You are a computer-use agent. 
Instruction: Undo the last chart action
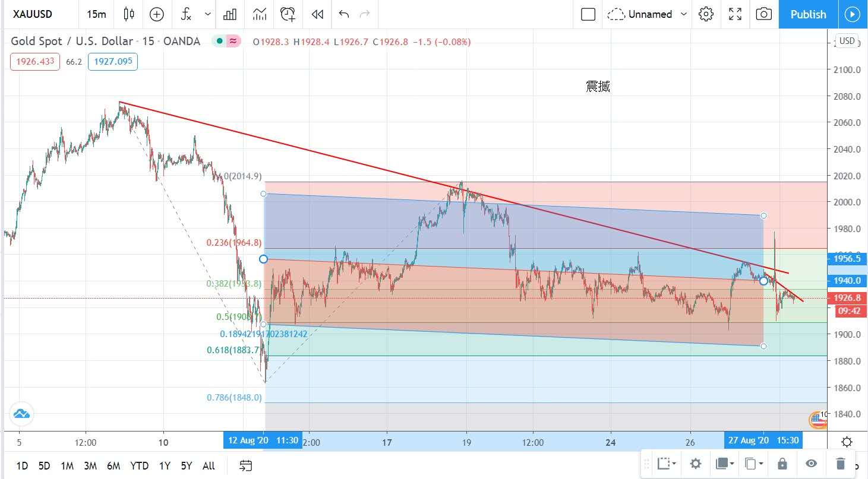(343, 14)
